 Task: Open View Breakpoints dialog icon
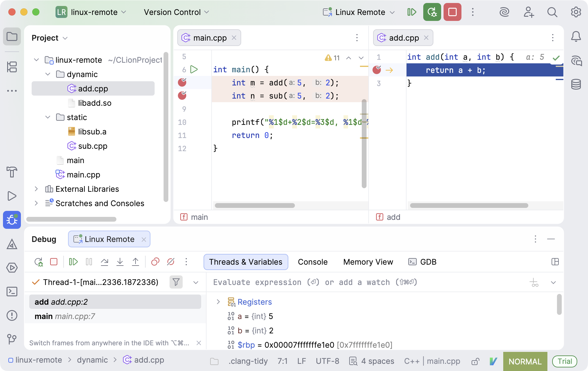point(155,262)
